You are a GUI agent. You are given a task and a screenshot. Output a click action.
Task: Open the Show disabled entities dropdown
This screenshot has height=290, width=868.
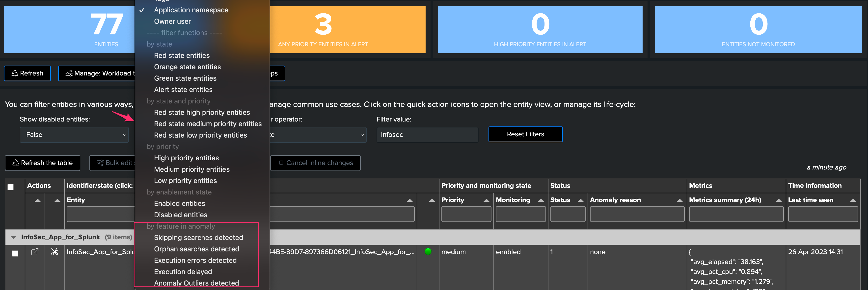pos(74,135)
